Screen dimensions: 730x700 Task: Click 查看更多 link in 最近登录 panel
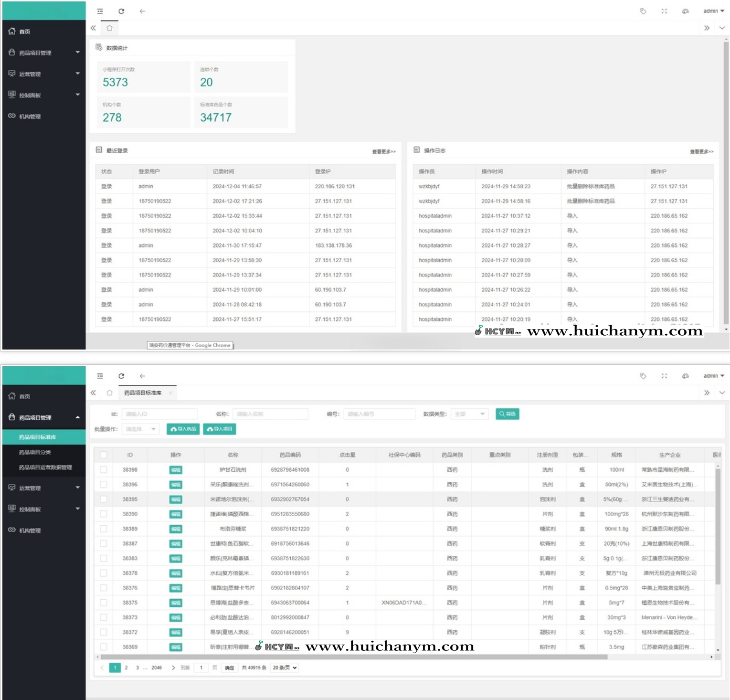383,152
